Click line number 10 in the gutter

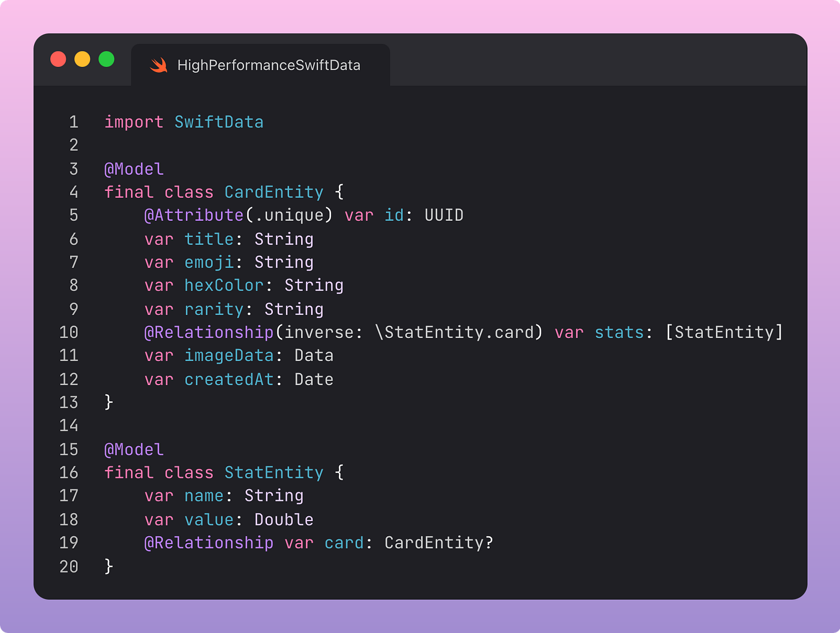coord(69,333)
